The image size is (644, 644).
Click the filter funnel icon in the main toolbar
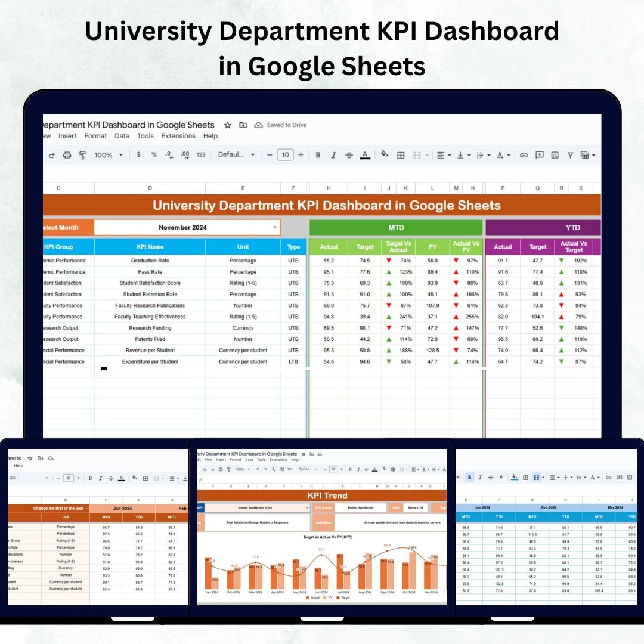click(570, 155)
